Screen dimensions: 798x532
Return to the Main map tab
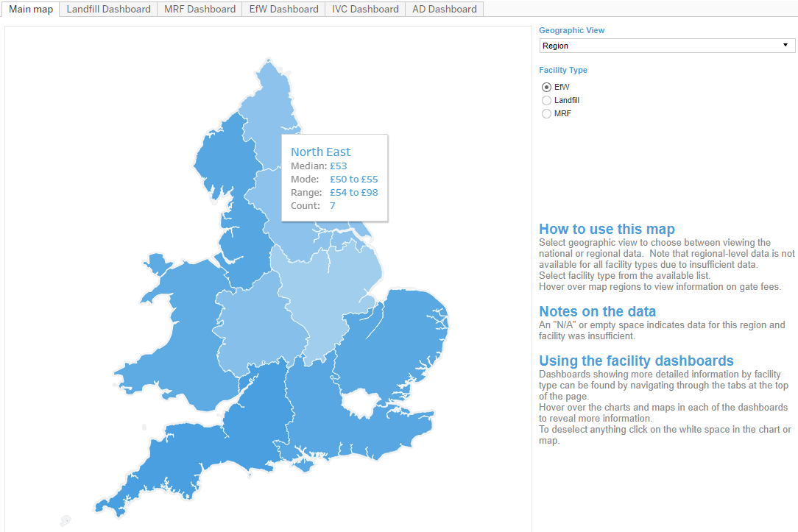tap(30, 10)
